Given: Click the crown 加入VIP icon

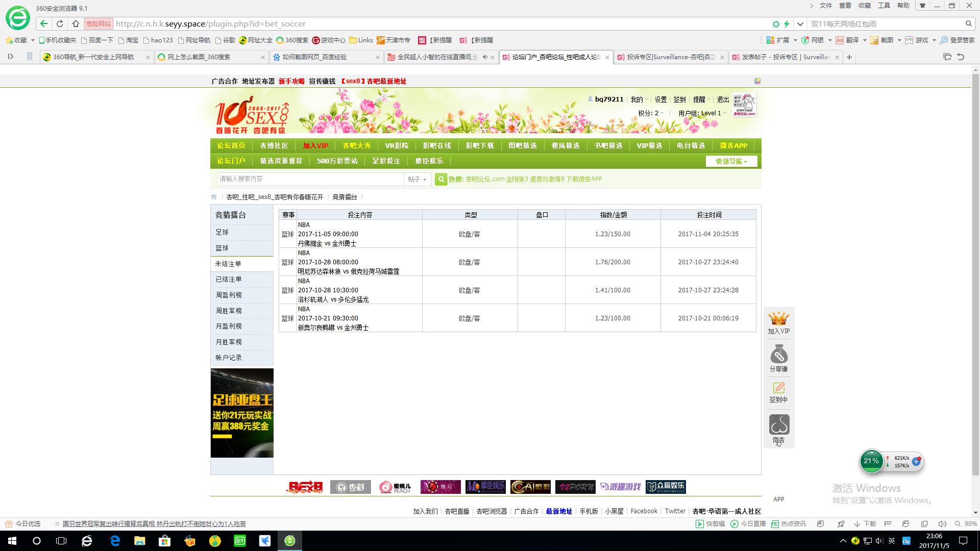Looking at the screenshot, I should [778, 319].
